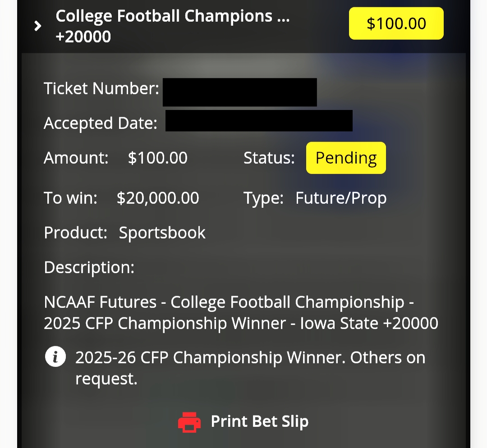Click the Future/Prop type value
487x448 pixels.
(341, 198)
